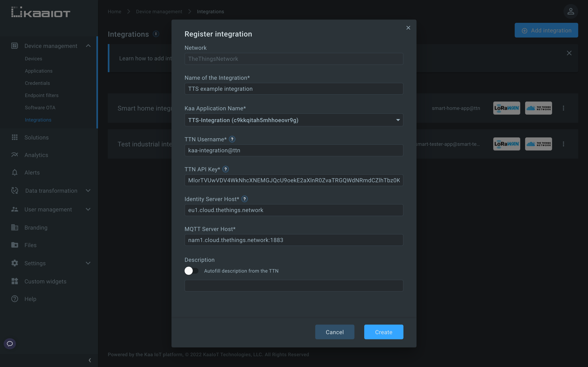Click the Cancel button to dismiss dialog
Image resolution: width=588 pixels, height=367 pixels.
click(x=334, y=332)
